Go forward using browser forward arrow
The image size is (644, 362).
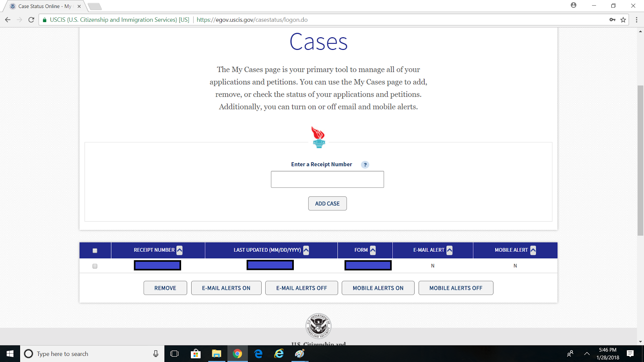point(19,20)
